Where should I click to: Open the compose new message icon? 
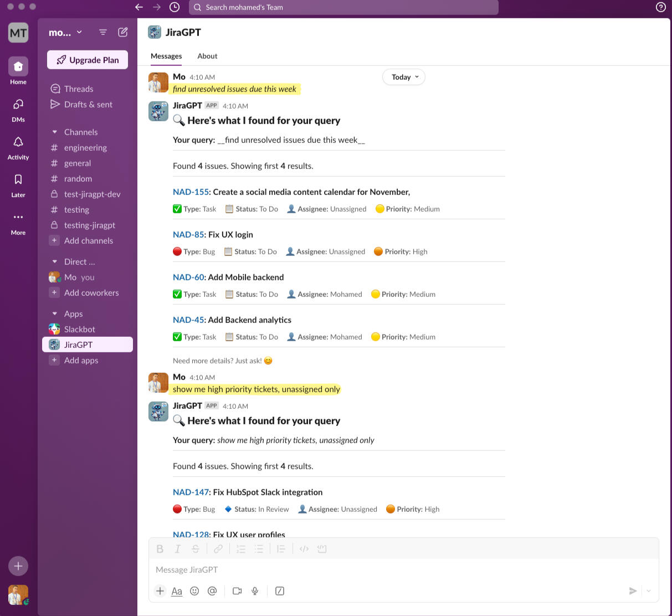pyautogui.click(x=123, y=32)
